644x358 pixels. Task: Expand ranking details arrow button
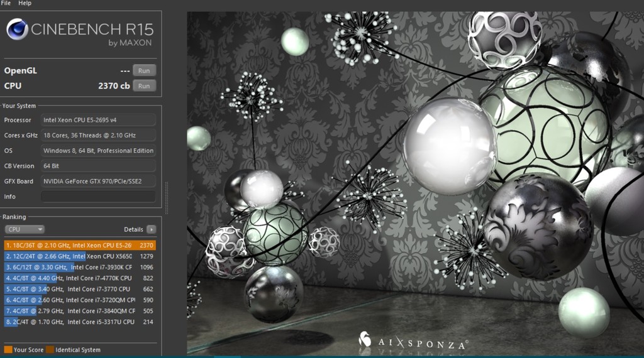click(x=151, y=229)
